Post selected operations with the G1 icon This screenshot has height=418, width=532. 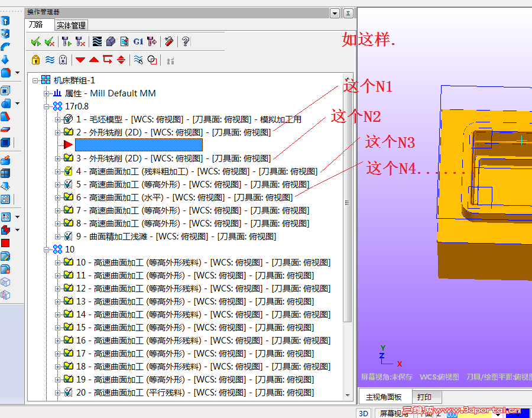[138, 42]
